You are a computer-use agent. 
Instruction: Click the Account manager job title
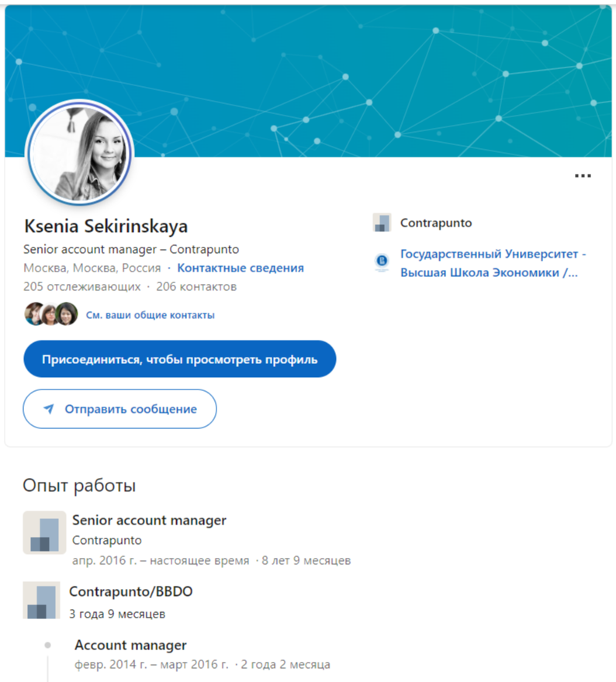(130, 645)
